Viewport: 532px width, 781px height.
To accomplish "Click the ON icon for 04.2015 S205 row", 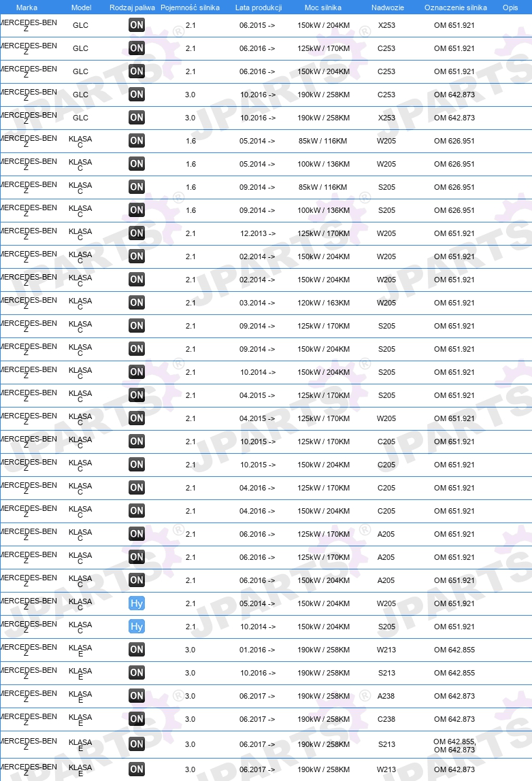I will click(x=137, y=395).
